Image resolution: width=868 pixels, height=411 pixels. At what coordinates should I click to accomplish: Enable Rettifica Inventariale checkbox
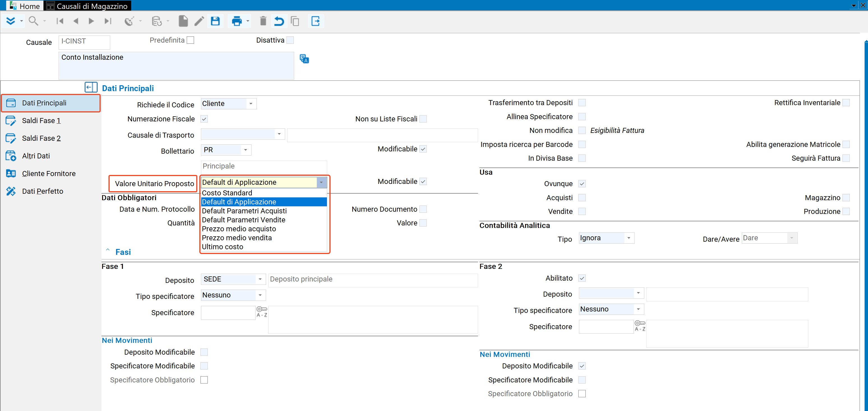846,103
